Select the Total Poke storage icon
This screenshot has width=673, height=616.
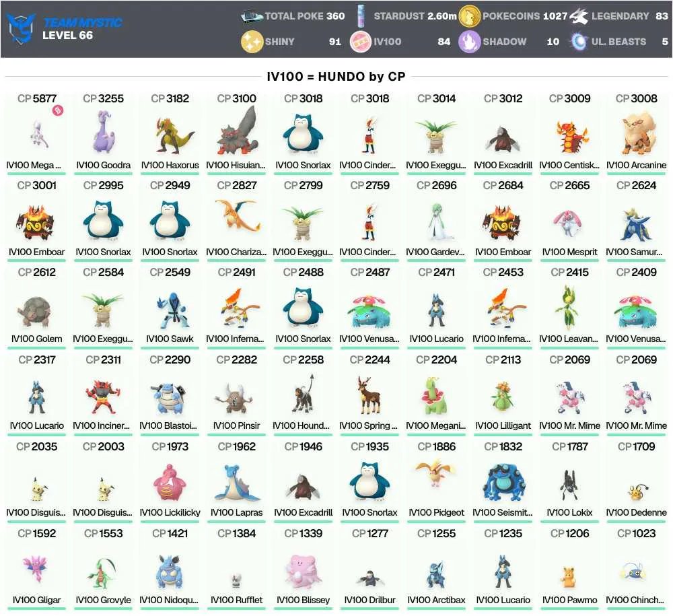(x=252, y=16)
